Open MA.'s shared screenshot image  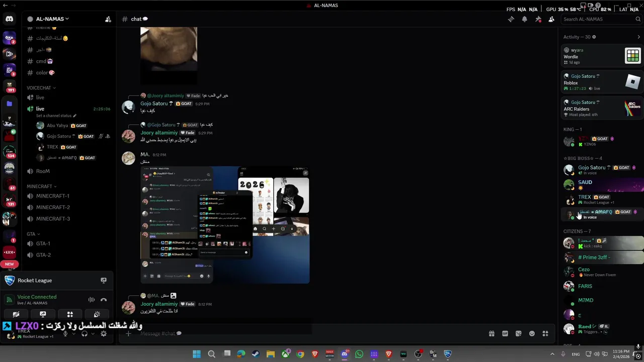[x=225, y=225]
